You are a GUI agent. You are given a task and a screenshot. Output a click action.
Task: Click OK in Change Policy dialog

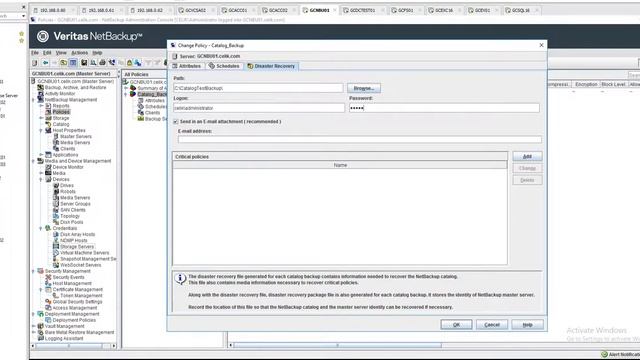point(456,324)
